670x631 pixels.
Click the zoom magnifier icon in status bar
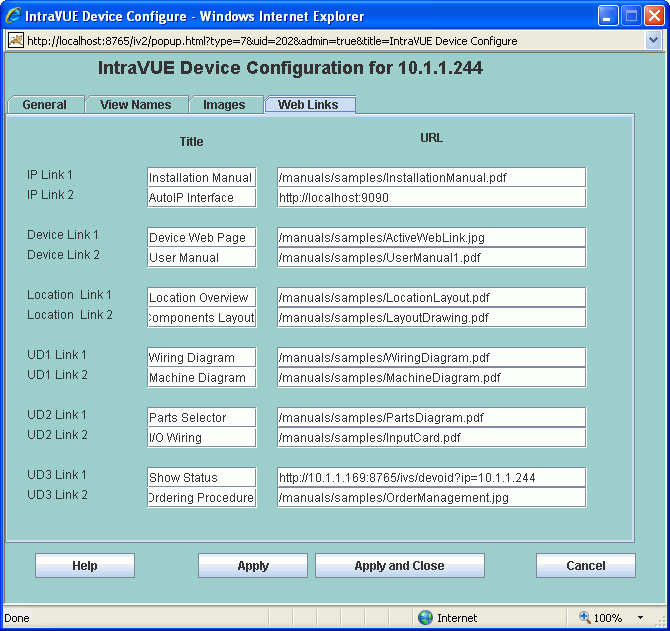(585, 617)
